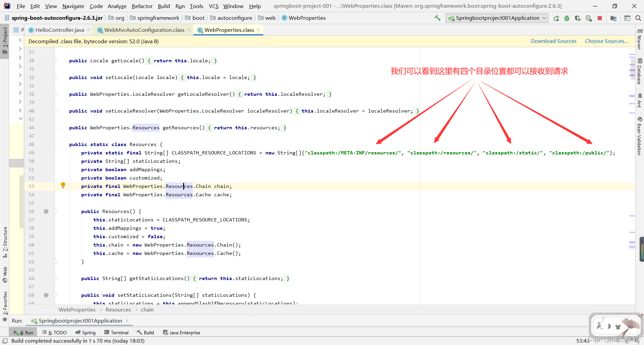
Task: Collapse the Resources class at line 48
Action: pos(54,144)
